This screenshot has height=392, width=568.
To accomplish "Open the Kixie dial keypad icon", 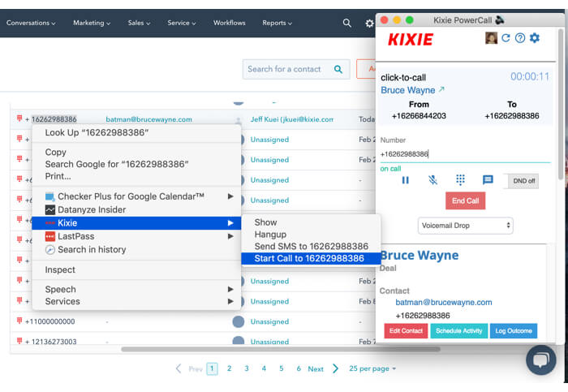I will coord(460,179).
